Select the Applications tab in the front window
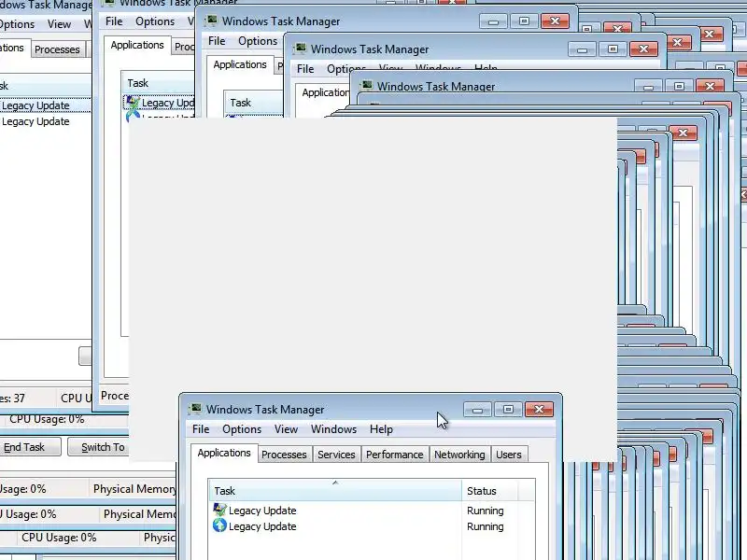 224,453
